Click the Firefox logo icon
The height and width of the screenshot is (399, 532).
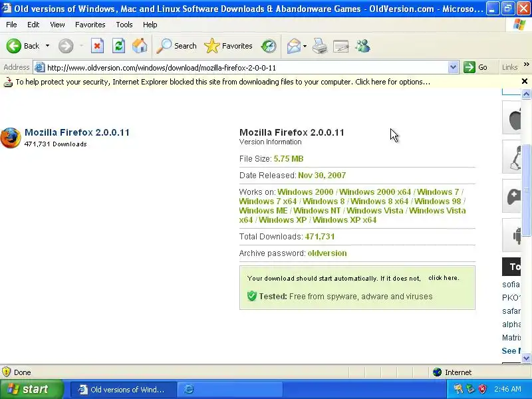tap(11, 138)
